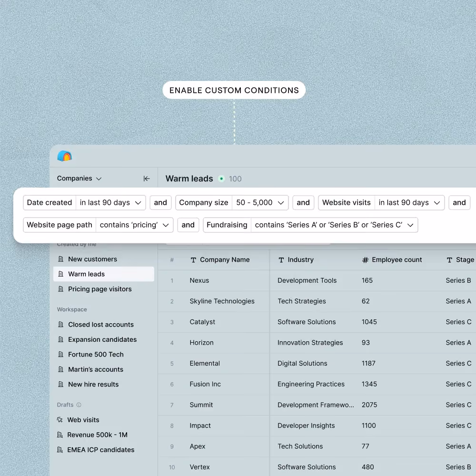Click the 'Date created' filter field
Screen dimensions: 476x476
pos(50,202)
